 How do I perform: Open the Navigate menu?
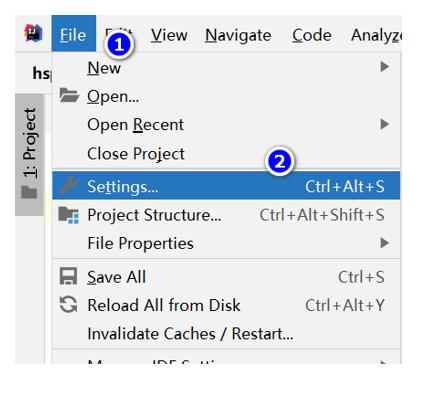click(238, 35)
